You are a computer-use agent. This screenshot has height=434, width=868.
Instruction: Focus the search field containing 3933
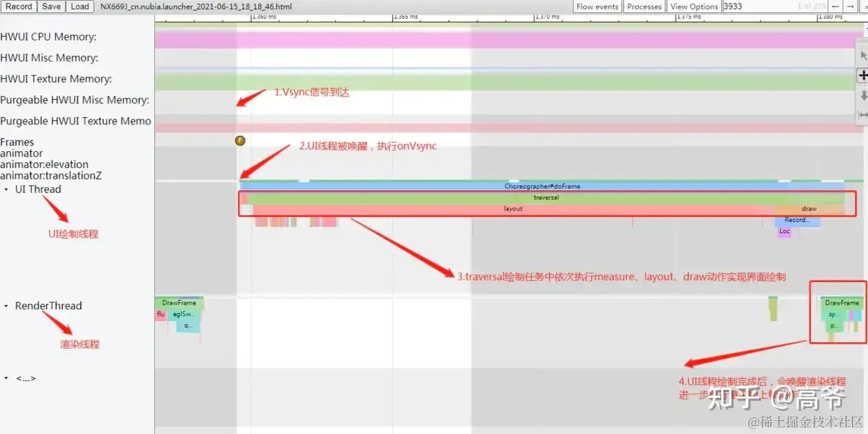click(x=774, y=7)
